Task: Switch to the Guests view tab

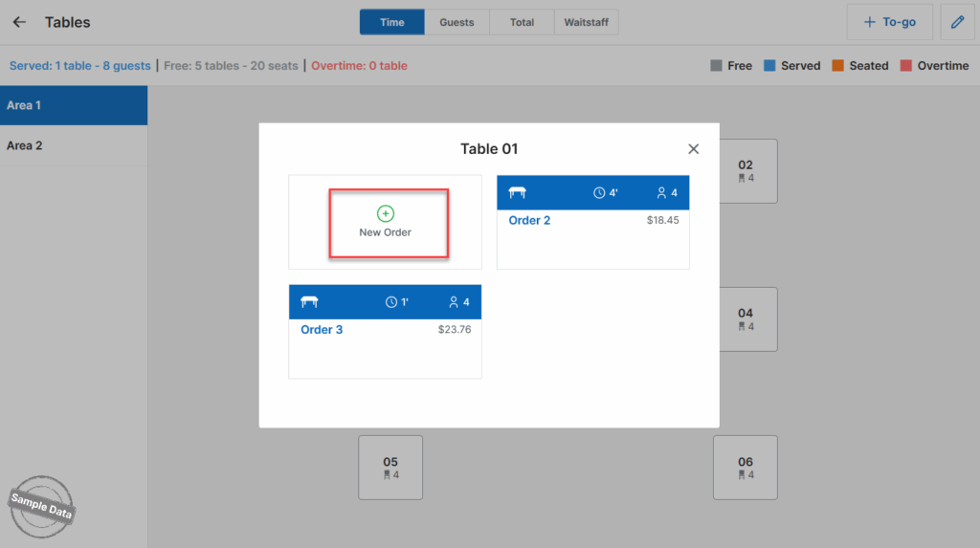Action: pos(457,22)
